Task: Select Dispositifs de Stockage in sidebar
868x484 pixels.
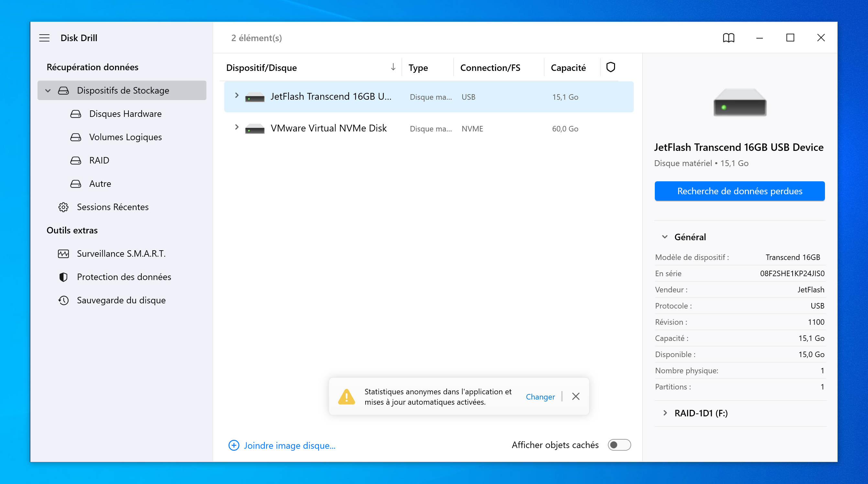Action: click(122, 90)
